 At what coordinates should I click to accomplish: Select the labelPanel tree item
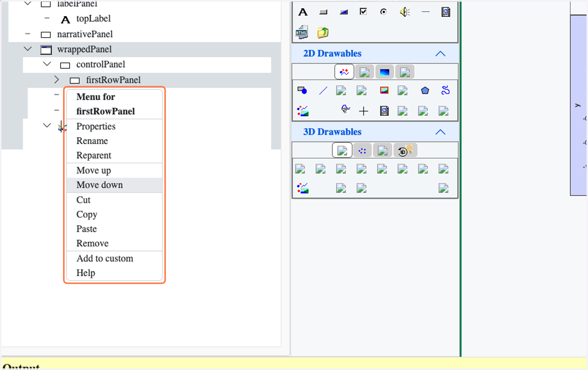pos(77,4)
